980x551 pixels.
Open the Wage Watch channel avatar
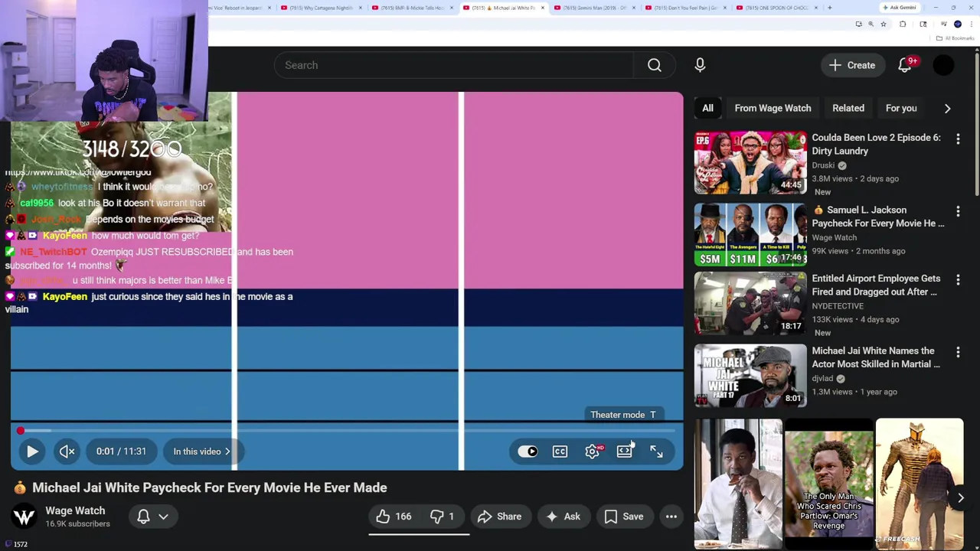click(x=24, y=517)
